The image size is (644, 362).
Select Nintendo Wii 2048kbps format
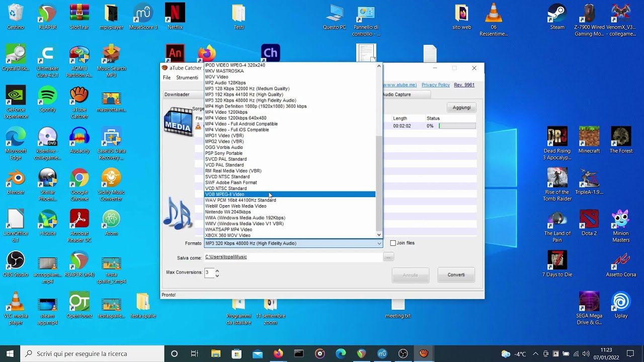290,212
